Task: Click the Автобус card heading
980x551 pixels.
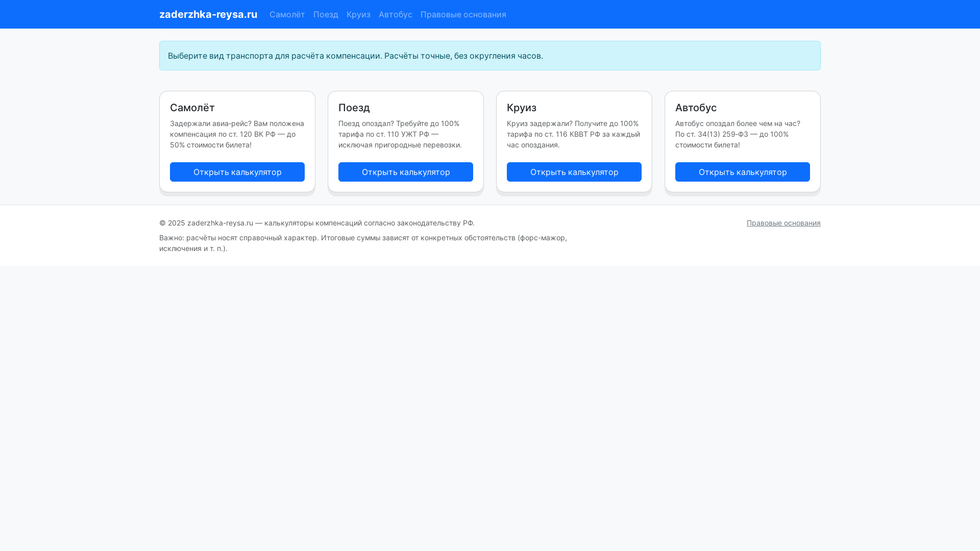Action: pos(696,108)
